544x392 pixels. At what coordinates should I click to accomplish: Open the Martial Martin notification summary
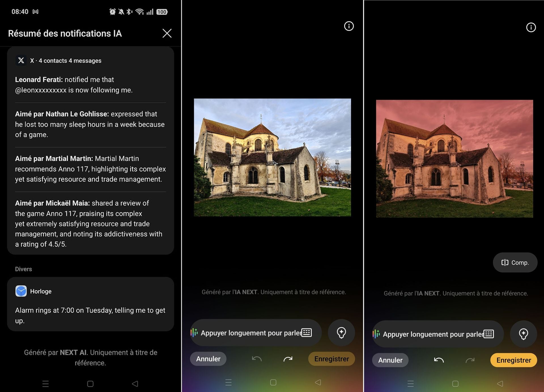coord(90,169)
